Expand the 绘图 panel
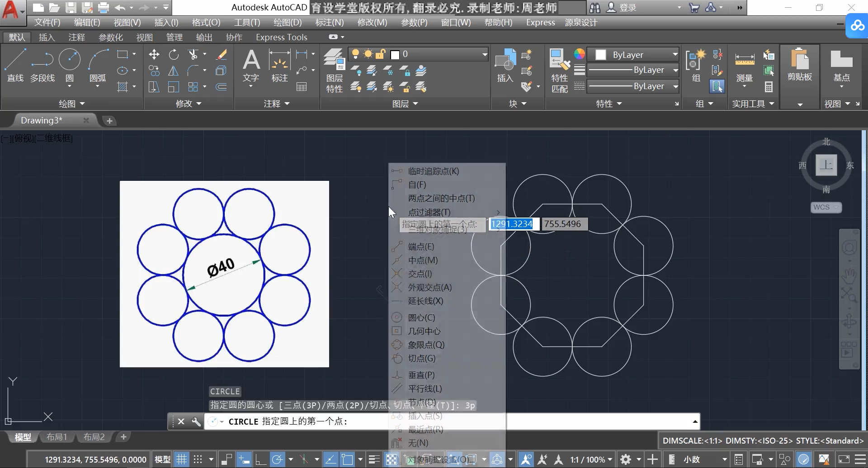 tap(72, 104)
